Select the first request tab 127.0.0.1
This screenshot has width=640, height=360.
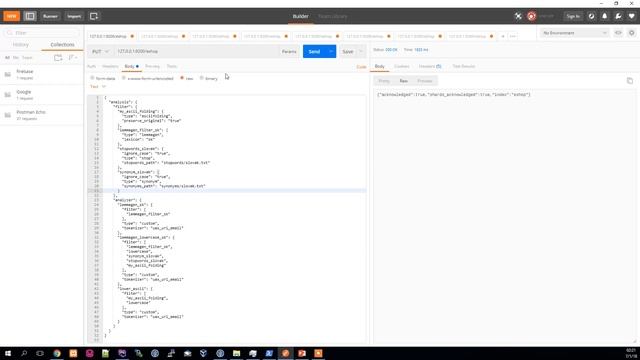click(x=111, y=36)
